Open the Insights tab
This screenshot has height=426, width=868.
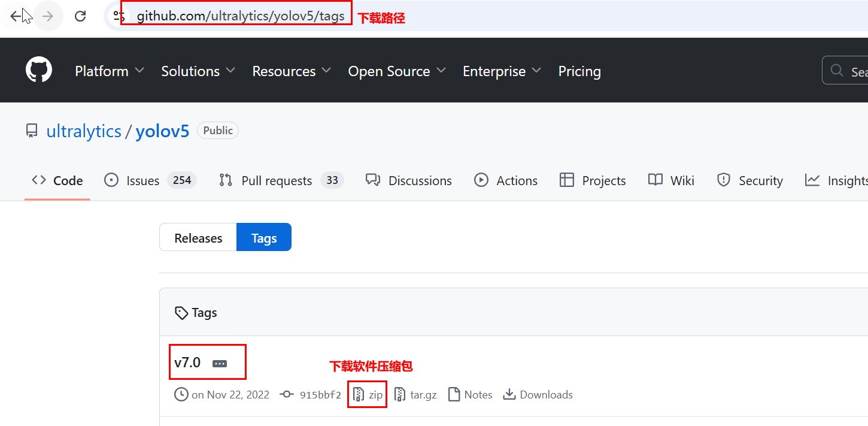pyautogui.click(x=836, y=180)
